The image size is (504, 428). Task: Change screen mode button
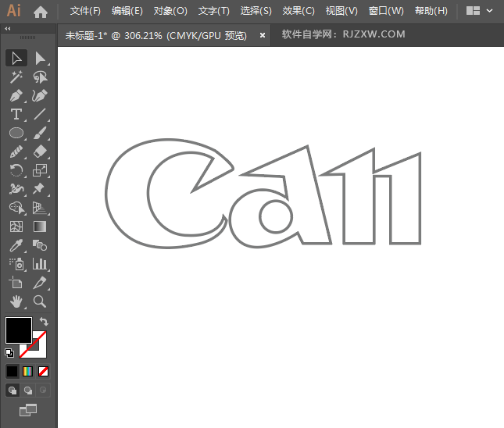coord(28,410)
